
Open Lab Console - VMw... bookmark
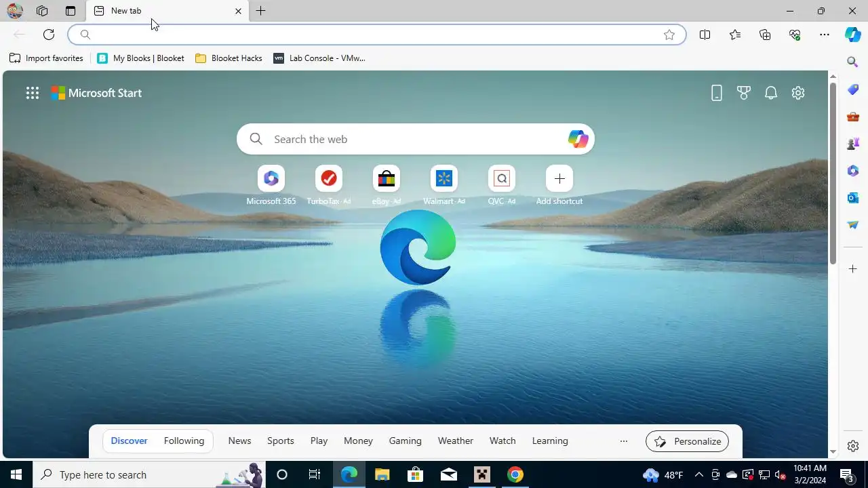[319, 58]
